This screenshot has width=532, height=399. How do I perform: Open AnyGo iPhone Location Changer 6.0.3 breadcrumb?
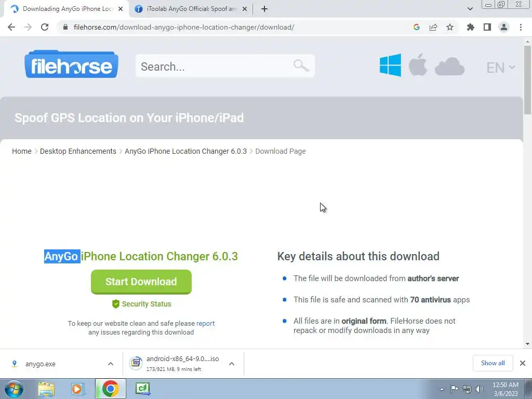pos(185,151)
